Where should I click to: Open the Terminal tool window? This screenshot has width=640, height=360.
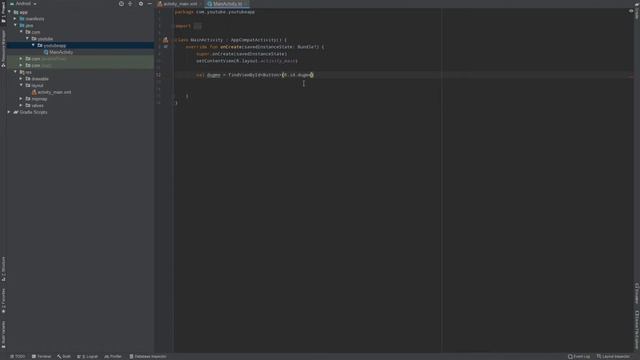[41, 356]
